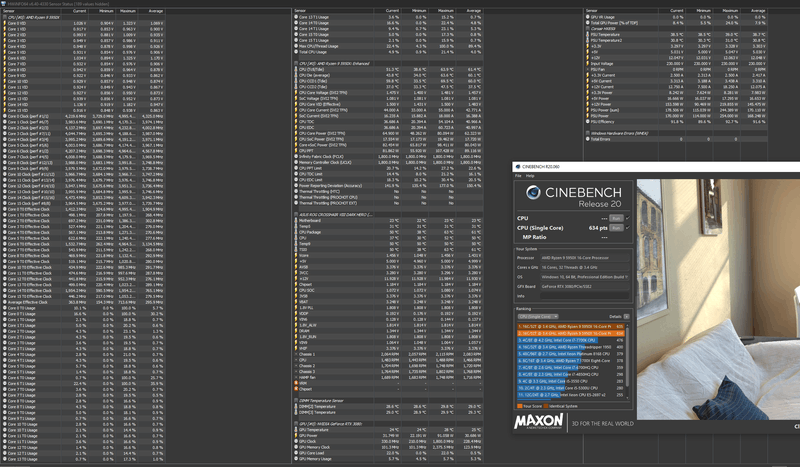This screenshot has height=467, width=800.
Task: Click the round icon beside Thermal Throttling (HTC)
Action: click(296, 191)
